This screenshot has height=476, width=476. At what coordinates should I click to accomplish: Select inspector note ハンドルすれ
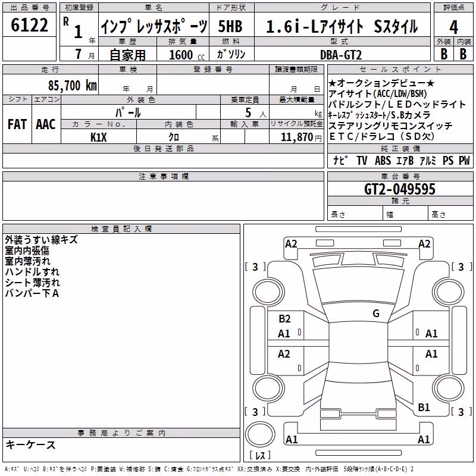pyautogui.click(x=32, y=271)
